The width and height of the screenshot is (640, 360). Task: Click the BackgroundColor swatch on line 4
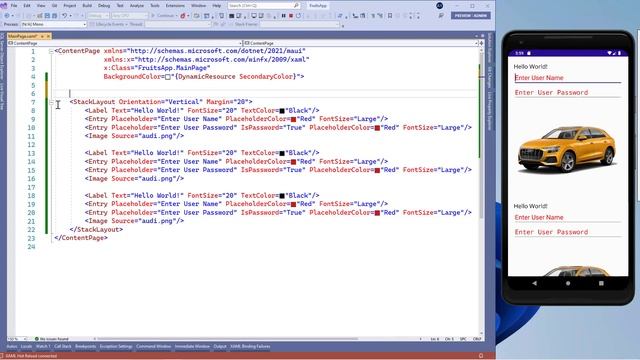coord(168,77)
